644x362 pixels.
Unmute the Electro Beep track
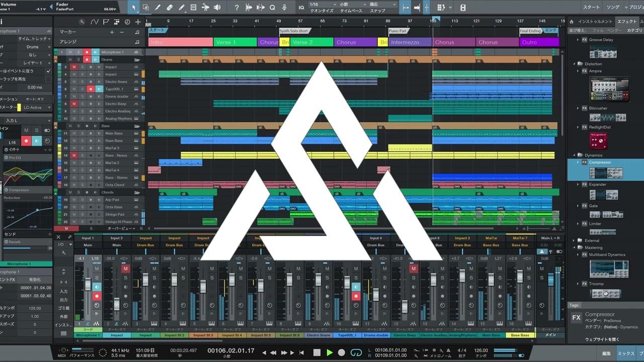click(x=74, y=104)
